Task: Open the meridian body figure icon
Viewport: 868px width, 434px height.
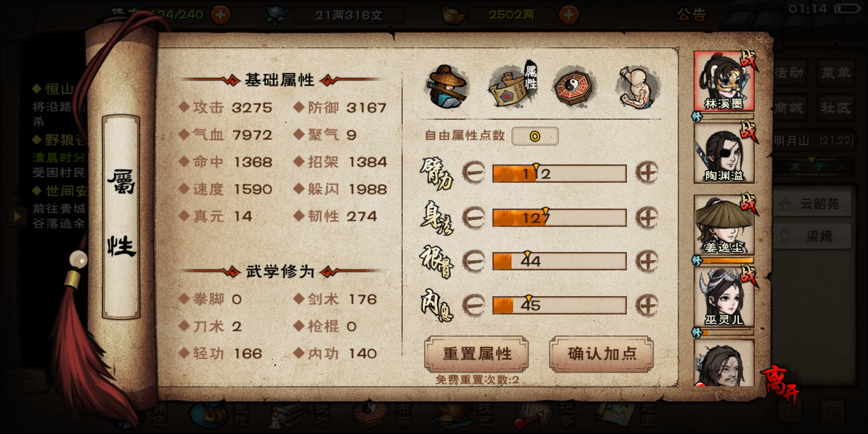Action: click(637, 87)
